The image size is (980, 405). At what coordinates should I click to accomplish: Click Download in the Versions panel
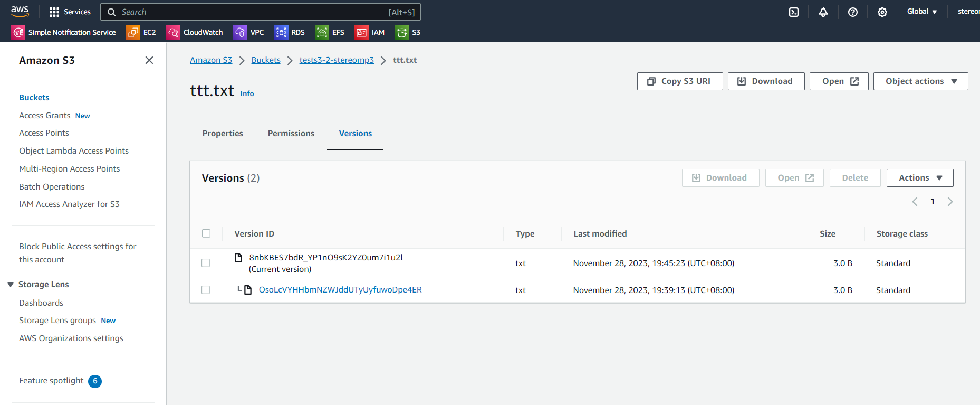pyautogui.click(x=720, y=178)
